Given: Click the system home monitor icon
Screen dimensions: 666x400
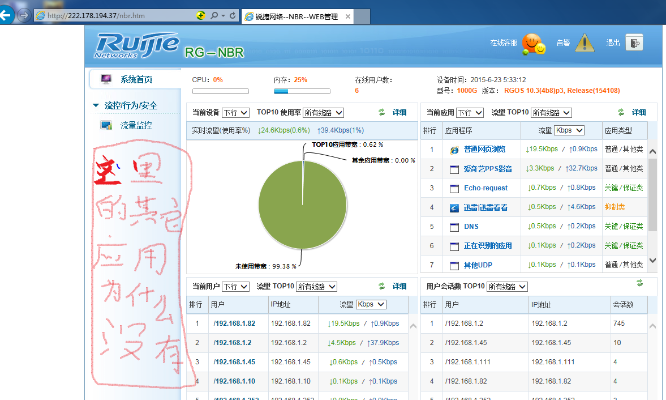Looking at the screenshot, I should coord(105,80).
